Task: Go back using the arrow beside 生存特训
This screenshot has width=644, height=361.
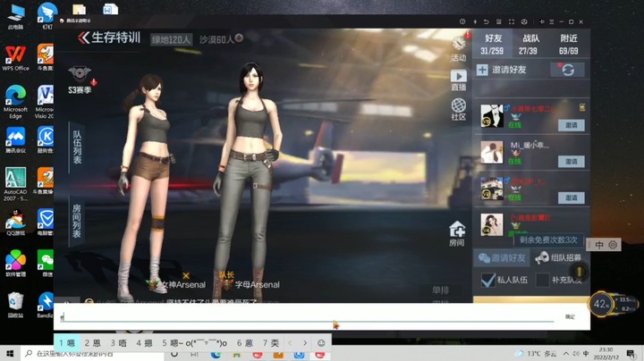Action: click(x=83, y=38)
